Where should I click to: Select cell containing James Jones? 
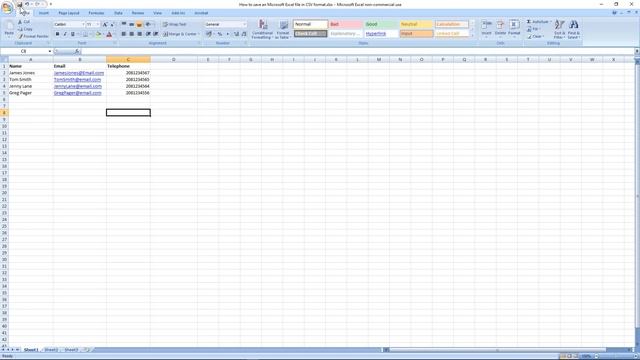pyautogui.click(x=31, y=73)
